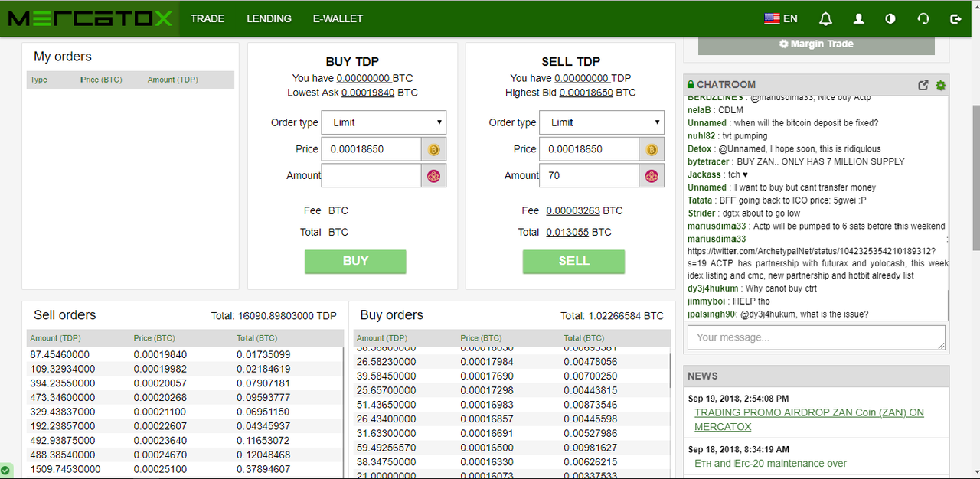Click the bitcoin icon beside buy Price
The height and width of the screenshot is (479, 980).
click(433, 149)
